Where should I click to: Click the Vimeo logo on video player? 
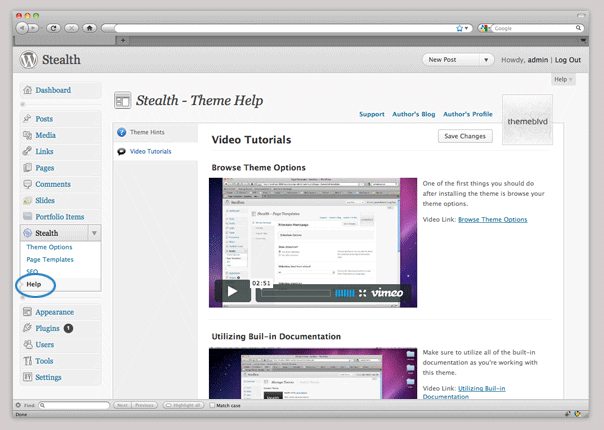(387, 293)
